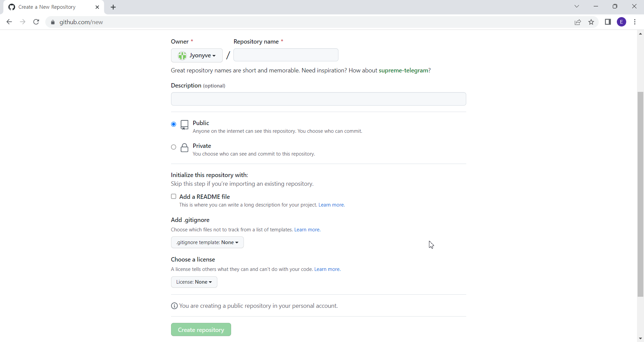Click the Private option label

tap(202, 146)
